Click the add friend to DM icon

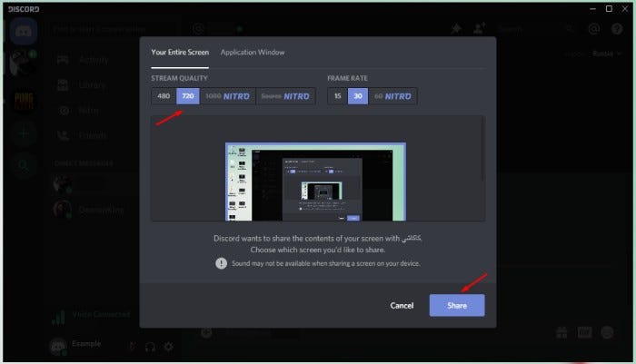coord(480,28)
